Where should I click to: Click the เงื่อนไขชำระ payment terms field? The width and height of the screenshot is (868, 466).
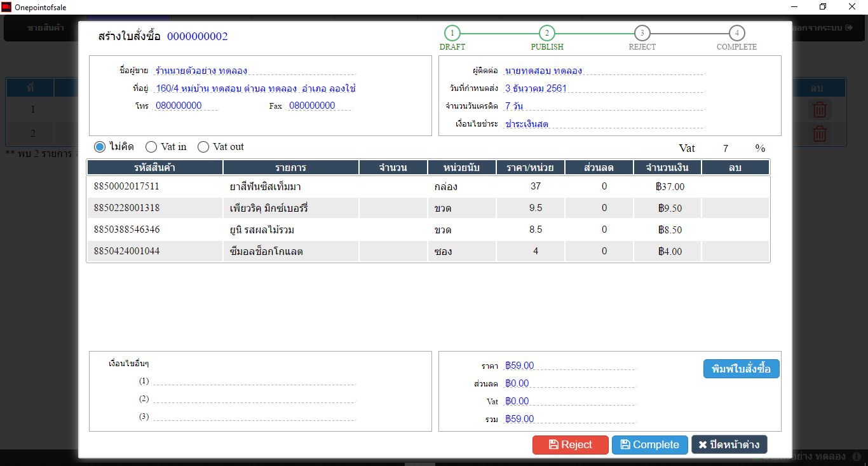[604, 123]
